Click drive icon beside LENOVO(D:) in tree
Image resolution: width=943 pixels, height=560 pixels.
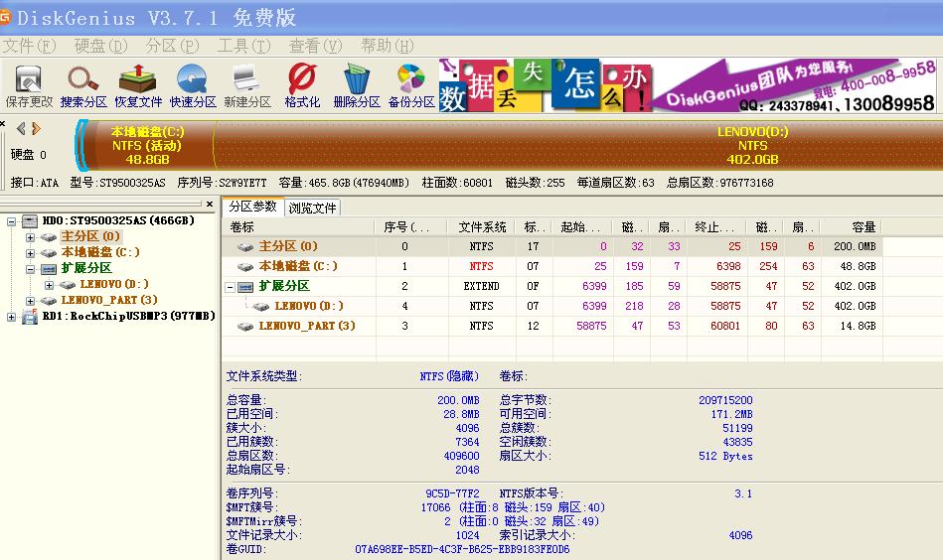click(68, 284)
